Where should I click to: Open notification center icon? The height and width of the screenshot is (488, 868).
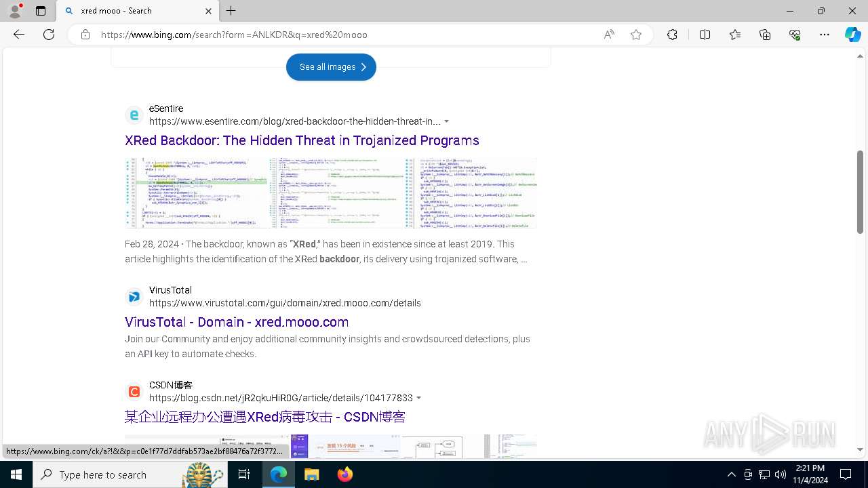tap(846, 474)
